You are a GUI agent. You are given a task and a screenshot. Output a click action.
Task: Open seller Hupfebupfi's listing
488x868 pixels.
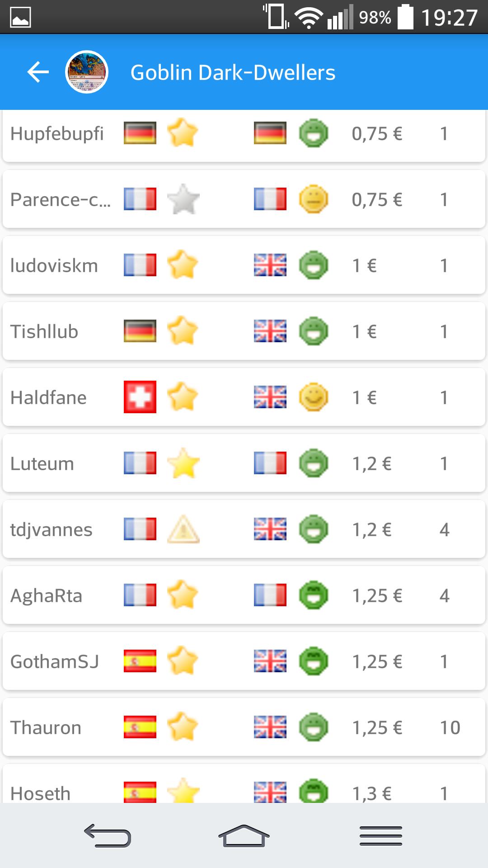click(57, 134)
